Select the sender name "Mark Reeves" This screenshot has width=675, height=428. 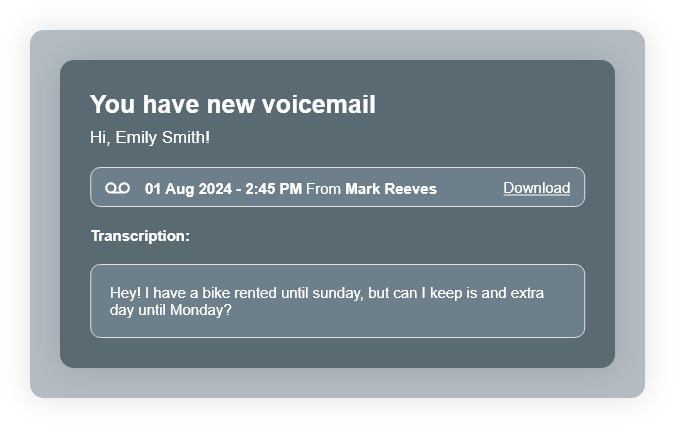[x=391, y=189]
